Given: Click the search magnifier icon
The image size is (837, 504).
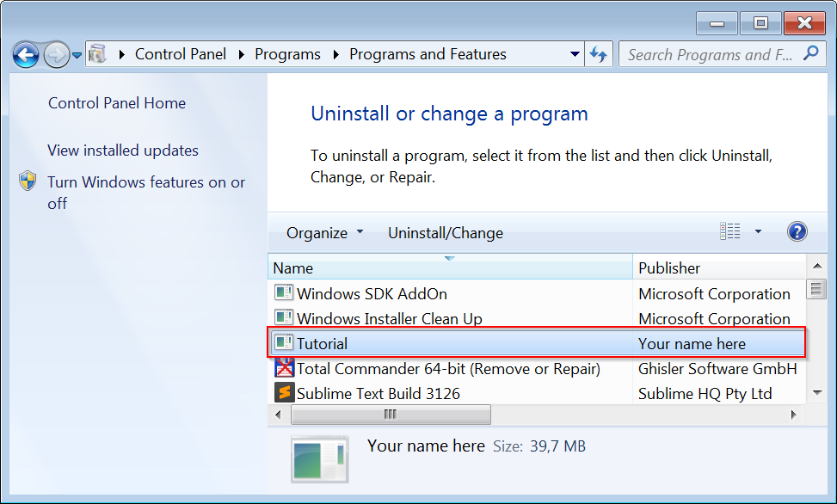Looking at the screenshot, I should pyautogui.click(x=811, y=52).
